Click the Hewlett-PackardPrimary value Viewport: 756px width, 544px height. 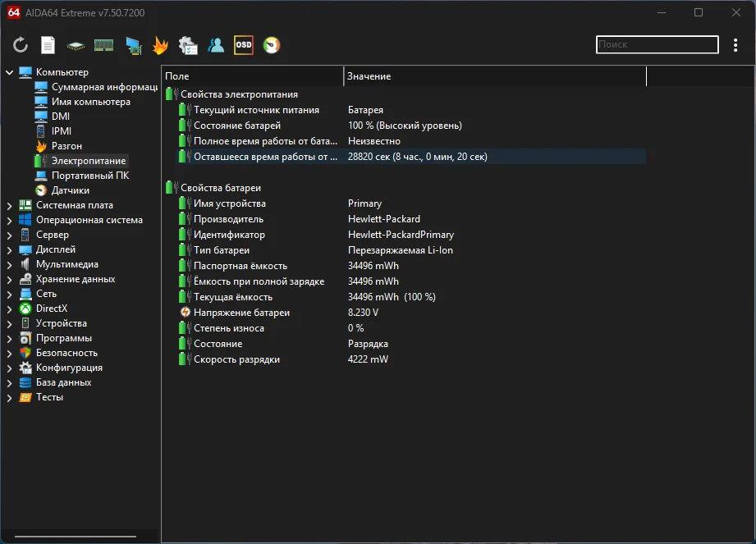pyautogui.click(x=401, y=235)
